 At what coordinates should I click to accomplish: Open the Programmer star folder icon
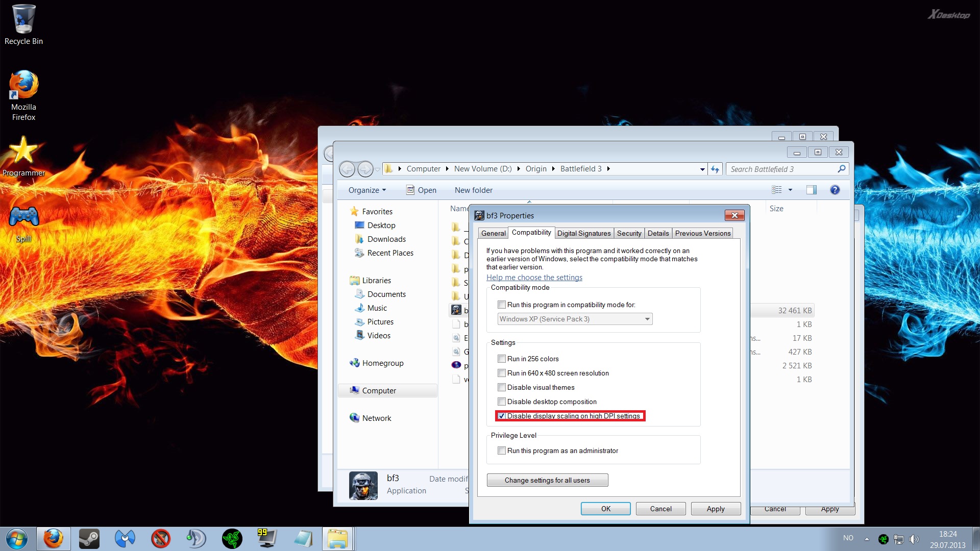23,157
